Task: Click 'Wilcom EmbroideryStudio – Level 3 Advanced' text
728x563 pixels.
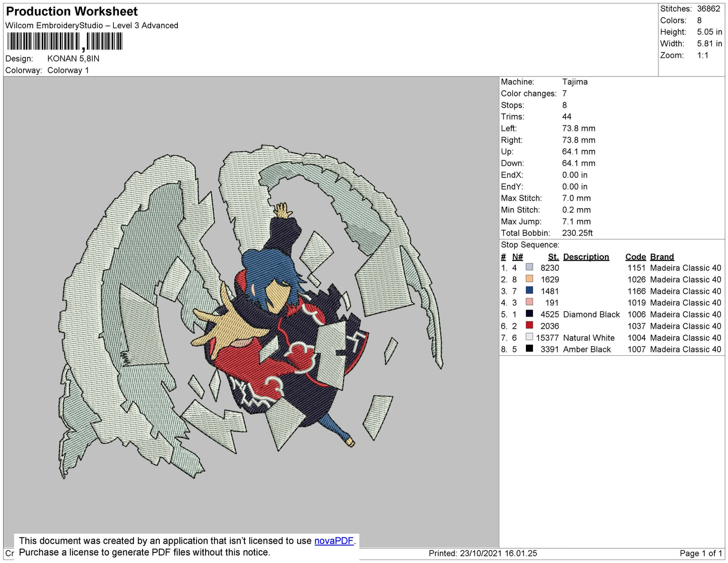Action: 92,26
